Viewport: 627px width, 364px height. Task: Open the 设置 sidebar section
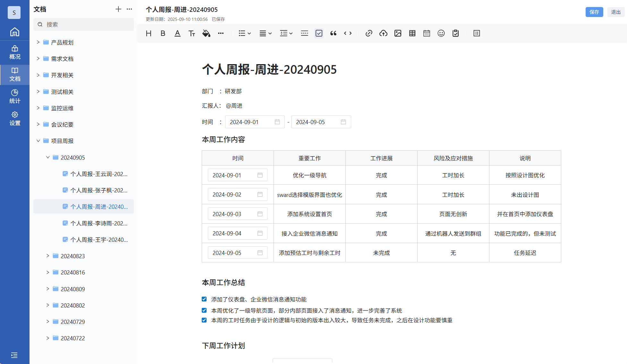(15, 118)
